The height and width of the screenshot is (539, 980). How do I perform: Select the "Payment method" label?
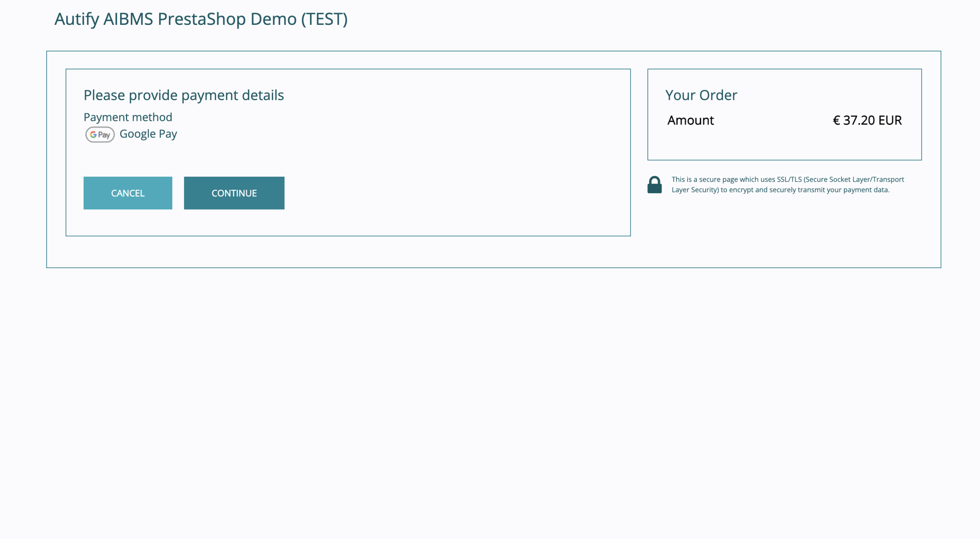(x=128, y=117)
